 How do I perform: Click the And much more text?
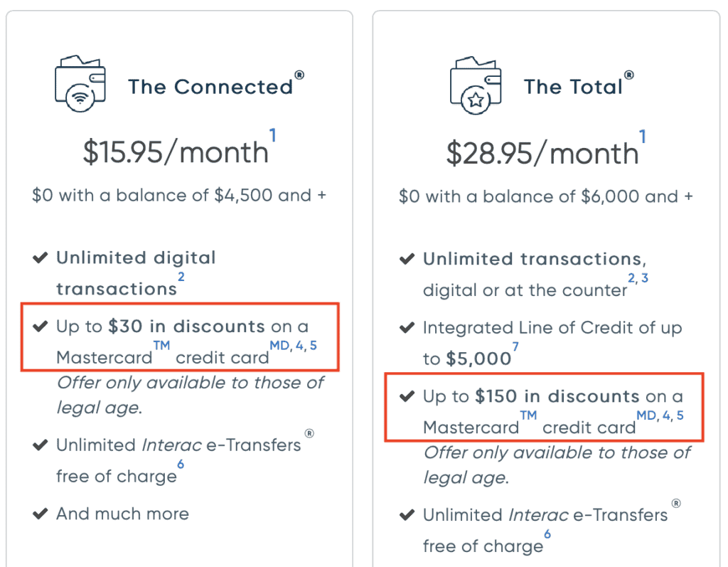122,514
